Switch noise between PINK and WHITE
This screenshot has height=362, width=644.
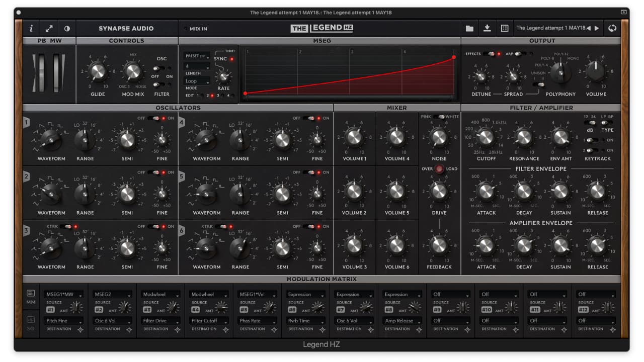pos(439,117)
